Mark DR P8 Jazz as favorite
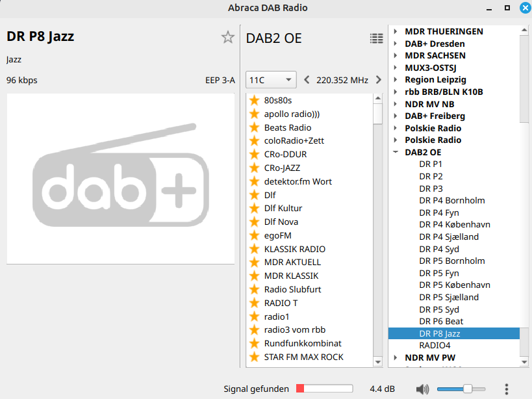 coord(227,37)
